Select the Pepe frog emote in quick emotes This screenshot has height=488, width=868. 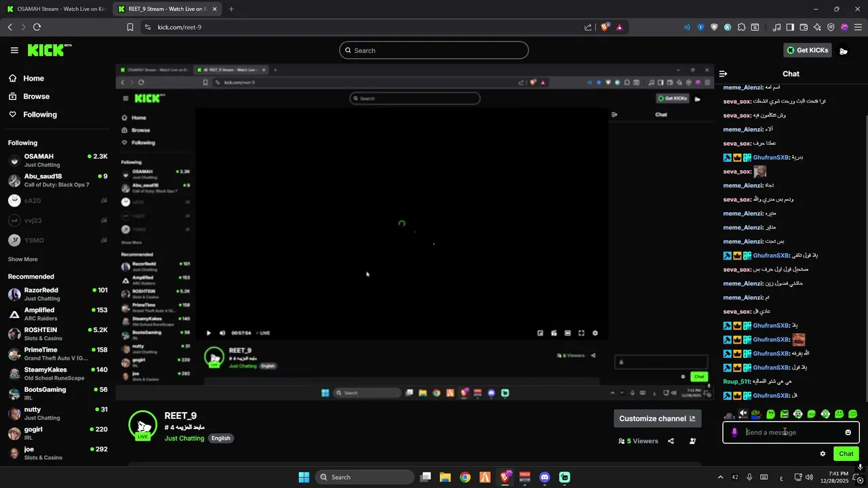(x=756, y=414)
